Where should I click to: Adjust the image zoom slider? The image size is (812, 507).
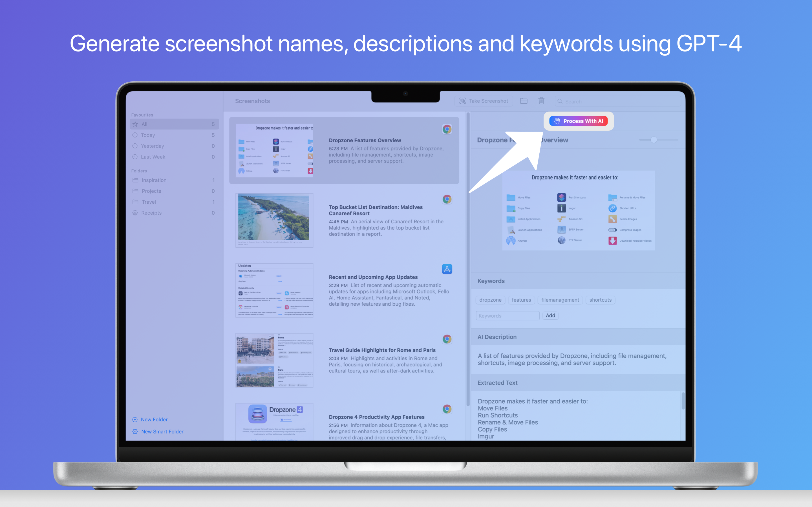[653, 140]
